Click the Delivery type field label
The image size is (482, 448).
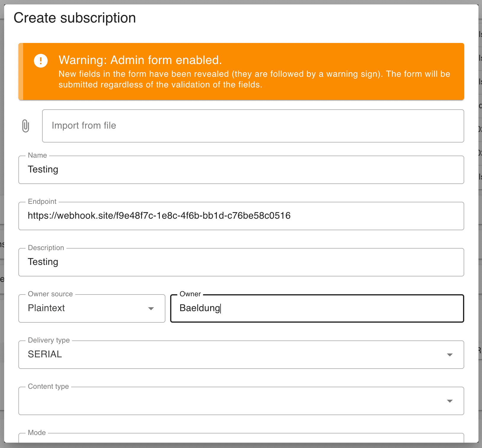(49, 340)
